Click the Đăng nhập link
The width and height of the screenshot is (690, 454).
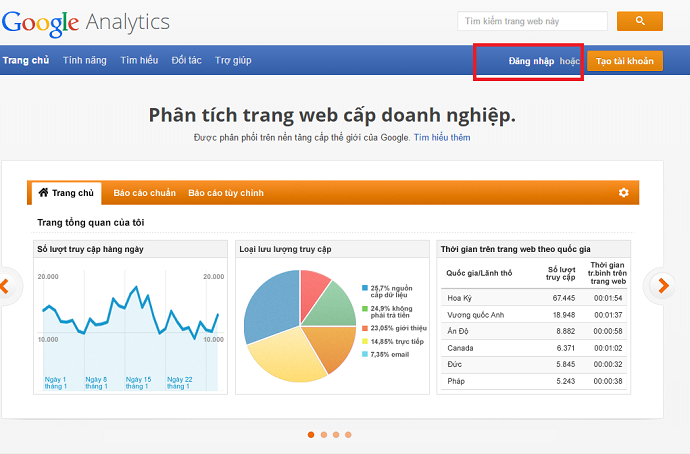pyautogui.click(x=531, y=61)
